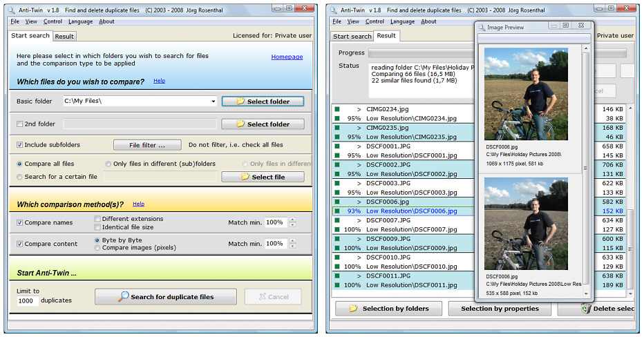Switch to Result tab in left window
This screenshot has width=644, height=337.
tap(64, 36)
